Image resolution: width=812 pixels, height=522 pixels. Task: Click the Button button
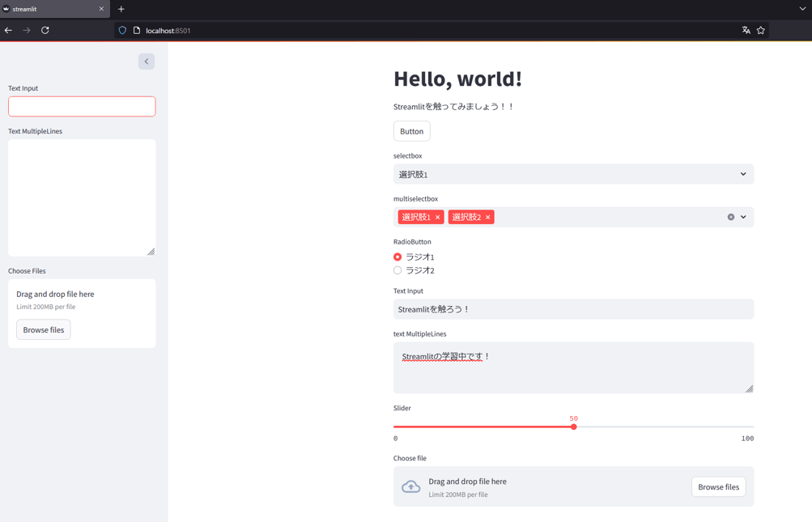412,132
